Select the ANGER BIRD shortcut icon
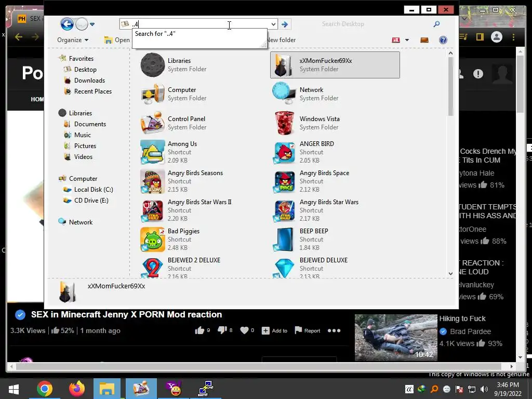Viewport: 532px width, 399px height. pos(284,152)
